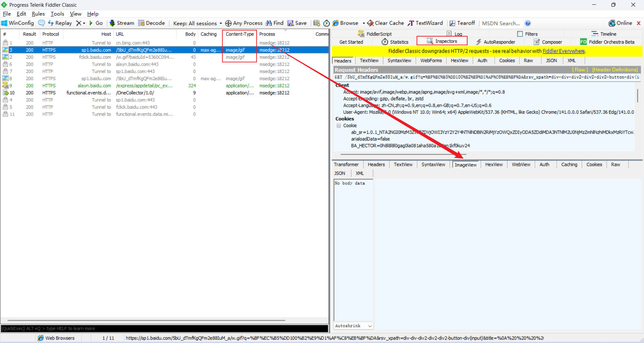Image resolution: width=644 pixels, height=343 pixels.
Task: Sort sessions by Content-Type column header
Action: [x=239, y=34]
